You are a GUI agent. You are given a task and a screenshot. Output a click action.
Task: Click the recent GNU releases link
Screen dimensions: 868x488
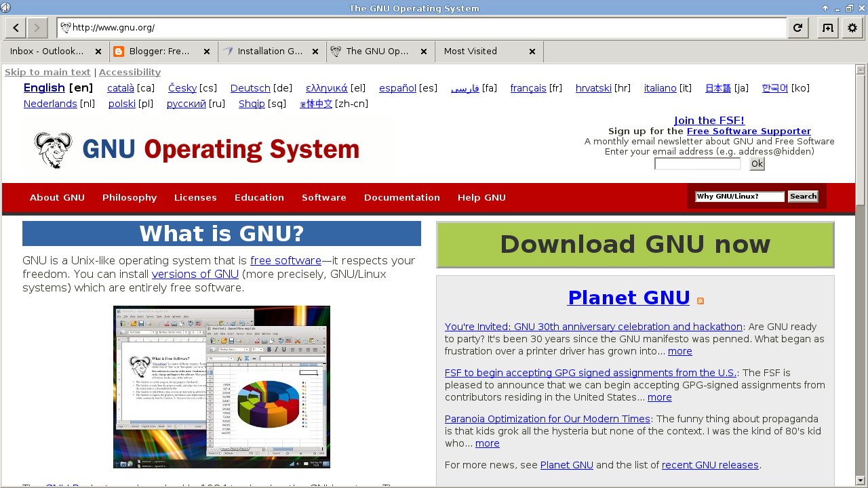tap(710, 465)
